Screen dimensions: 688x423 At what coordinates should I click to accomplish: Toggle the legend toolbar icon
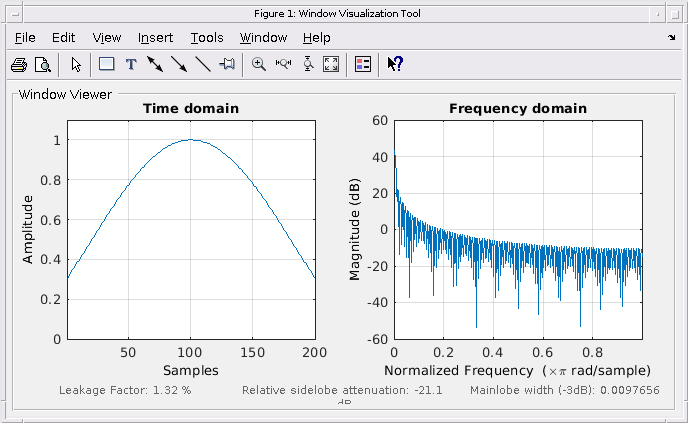coord(363,65)
